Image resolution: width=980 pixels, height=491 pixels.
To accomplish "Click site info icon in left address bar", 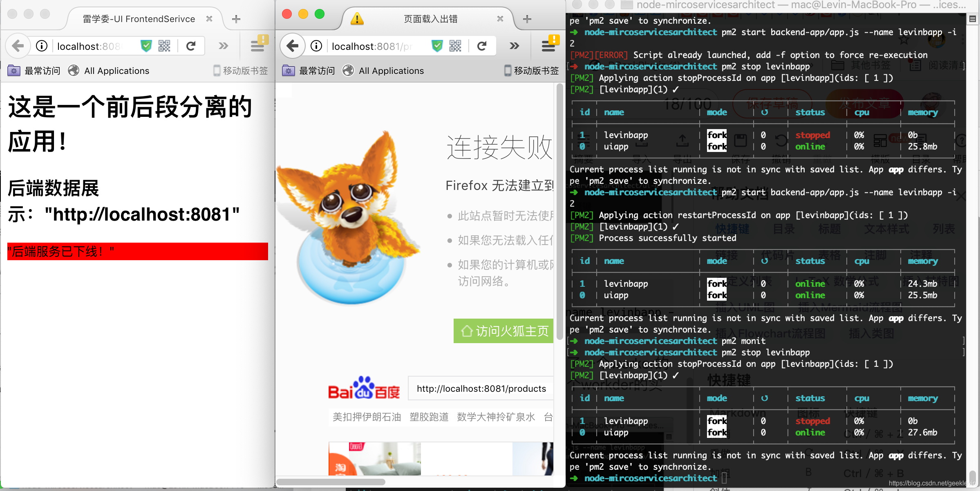I will (42, 46).
